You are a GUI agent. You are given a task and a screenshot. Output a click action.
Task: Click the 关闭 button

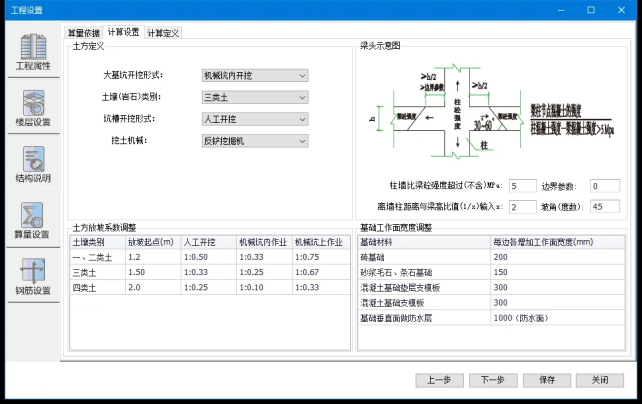600,380
